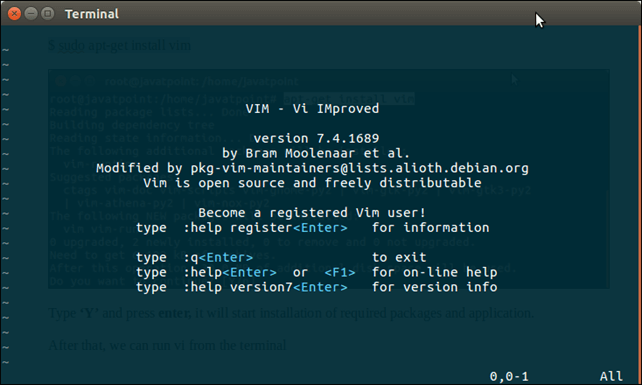This screenshot has height=385, width=642.
Task: Minimize the Terminal window
Action: point(31,14)
